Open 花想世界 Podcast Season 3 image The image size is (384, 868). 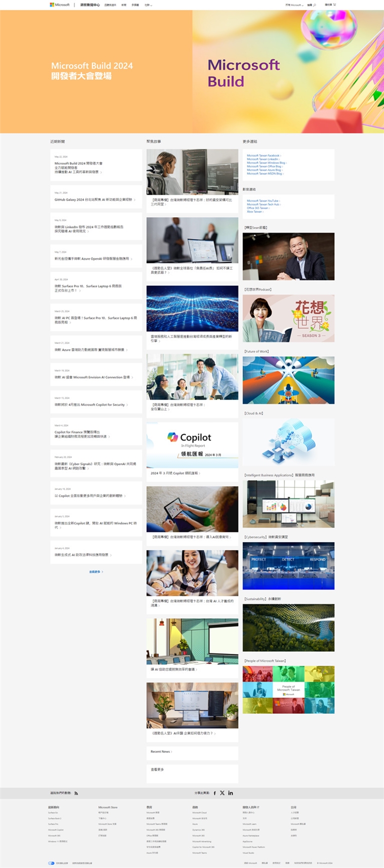pyautogui.click(x=288, y=318)
